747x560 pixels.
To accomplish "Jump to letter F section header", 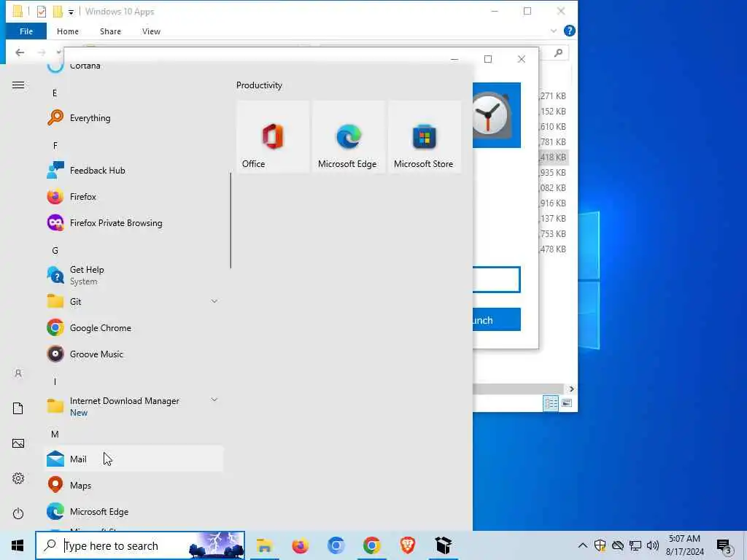I will 55,145.
